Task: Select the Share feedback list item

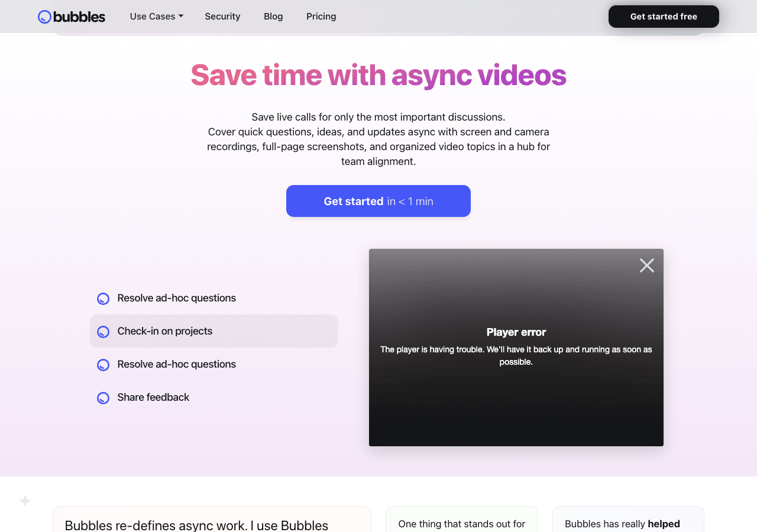Action: pyautogui.click(x=214, y=397)
